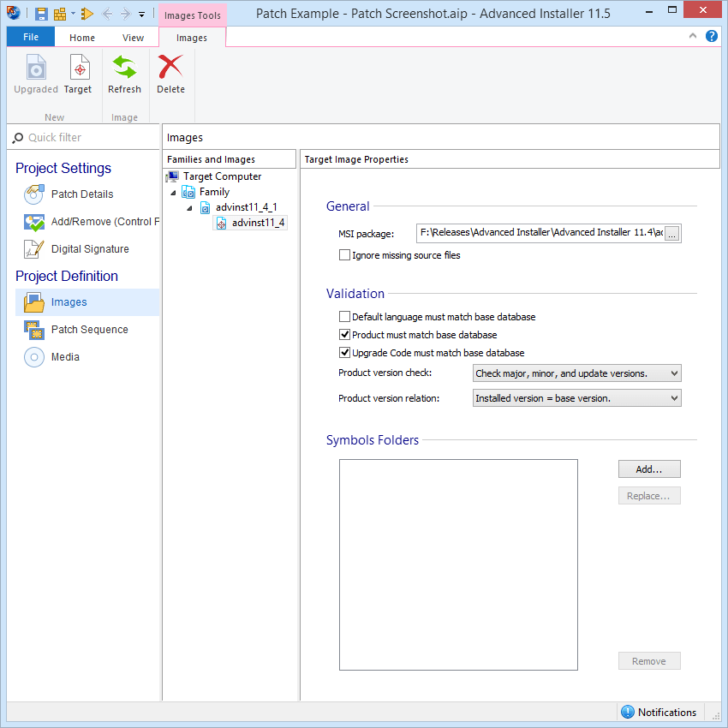The height and width of the screenshot is (728, 728).
Task: Click the red Delete icon in the ribbon
Action: [170, 75]
